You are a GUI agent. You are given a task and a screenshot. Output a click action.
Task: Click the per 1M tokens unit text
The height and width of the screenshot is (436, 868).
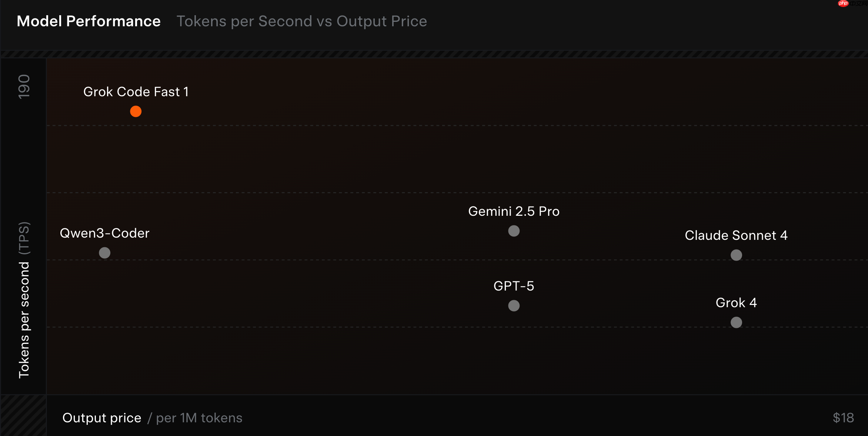point(199,418)
